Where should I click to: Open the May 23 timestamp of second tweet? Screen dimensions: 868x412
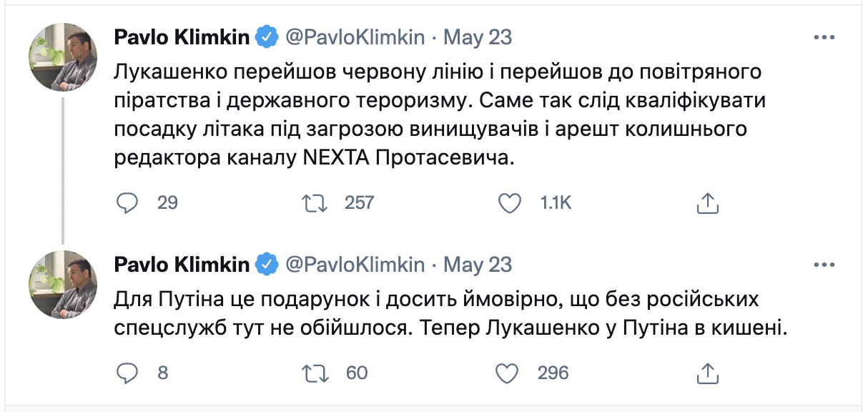pos(478,265)
